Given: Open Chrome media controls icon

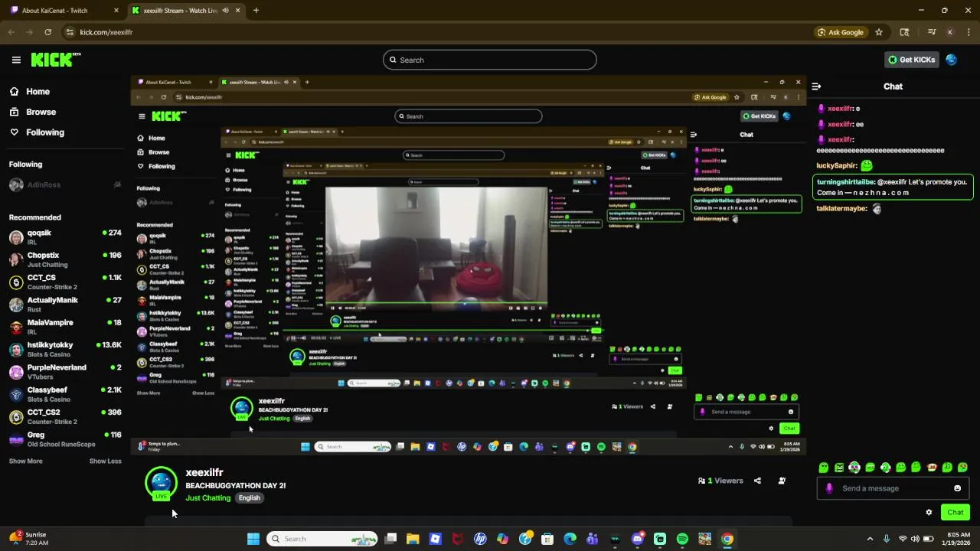Looking at the screenshot, I should tap(932, 32).
